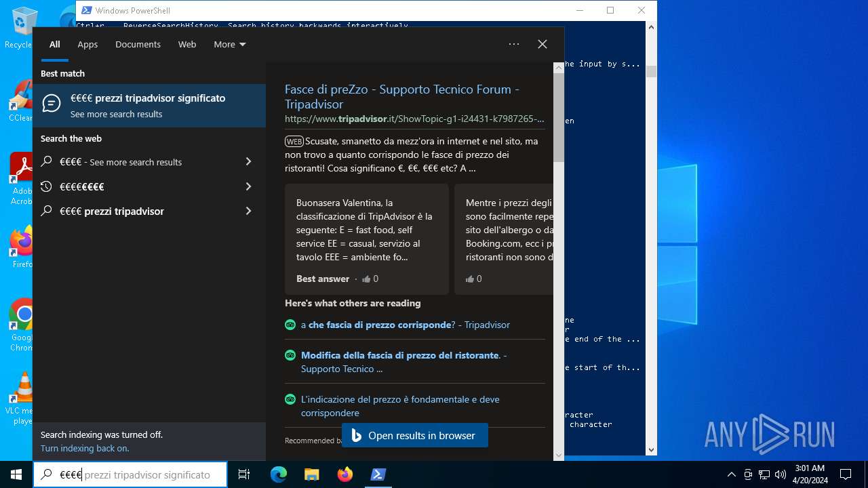This screenshot has width=868, height=488.
Task: Expand the More filter dropdown
Action: coord(230,44)
